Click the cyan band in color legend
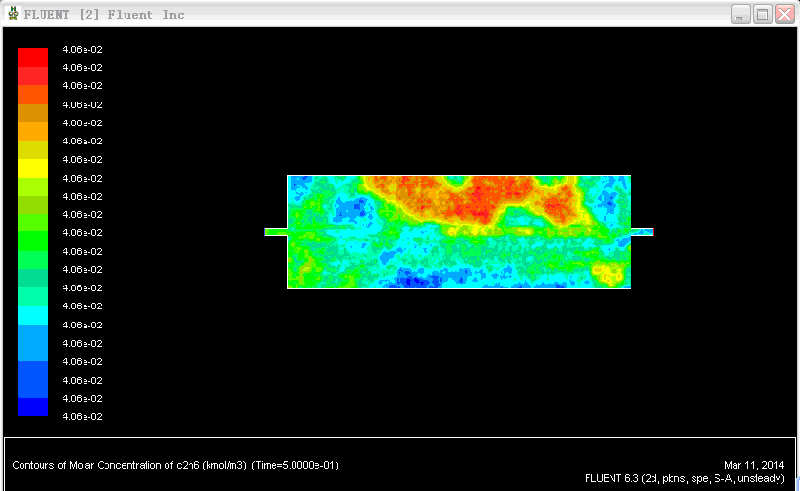Image resolution: width=800 pixels, height=491 pixels. (33, 315)
